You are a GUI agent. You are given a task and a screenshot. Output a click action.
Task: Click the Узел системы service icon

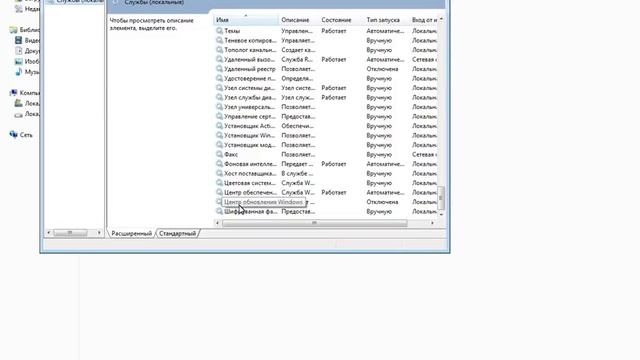point(219,88)
